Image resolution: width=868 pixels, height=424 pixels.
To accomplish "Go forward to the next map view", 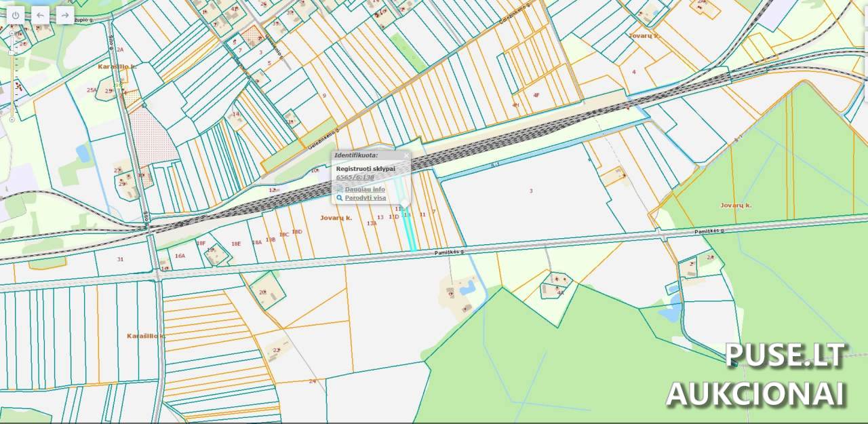I will click(64, 15).
